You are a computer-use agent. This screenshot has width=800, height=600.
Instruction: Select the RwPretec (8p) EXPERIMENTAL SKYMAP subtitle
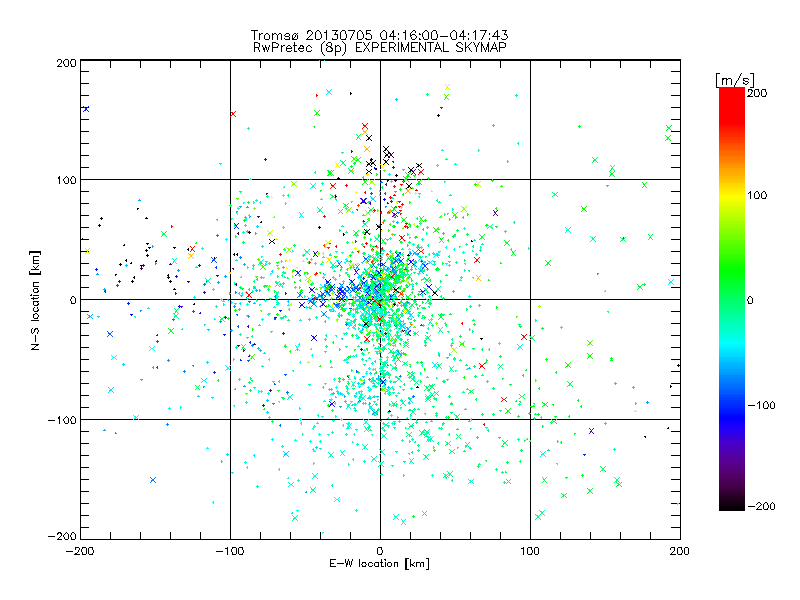(380, 48)
